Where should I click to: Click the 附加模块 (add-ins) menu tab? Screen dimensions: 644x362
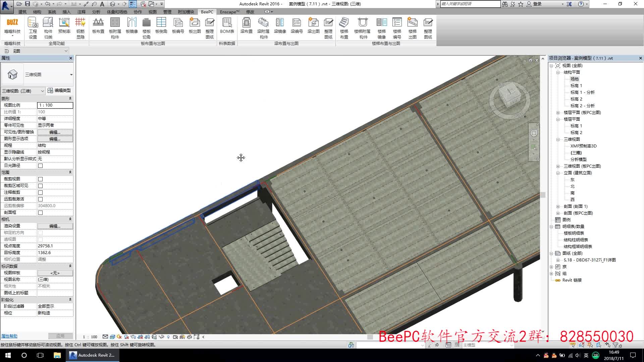(185, 12)
